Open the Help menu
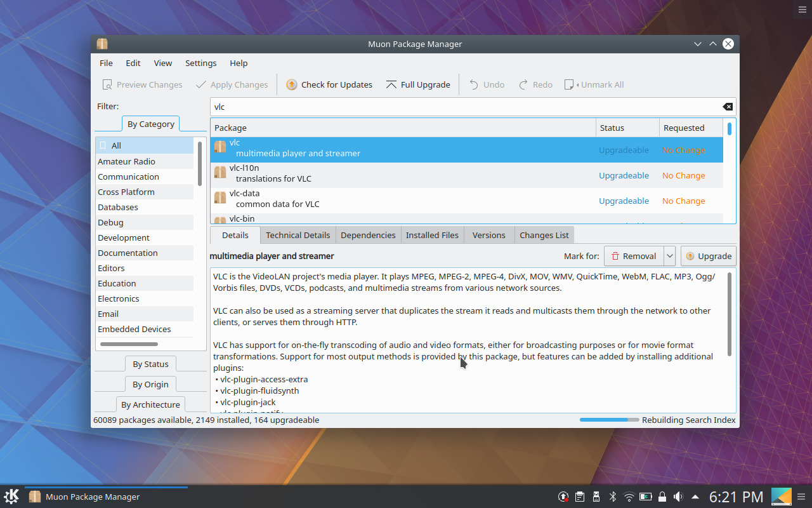Image resolution: width=812 pixels, height=508 pixels. point(239,63)
